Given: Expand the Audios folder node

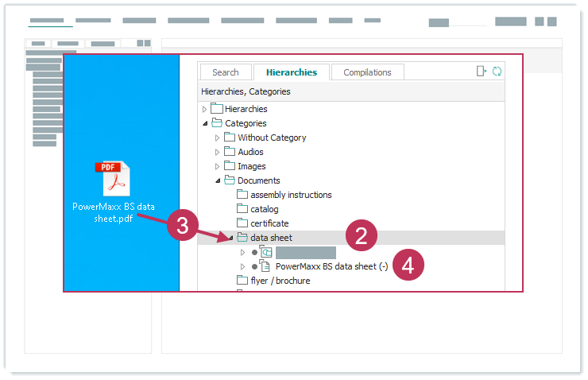Looking at the screenshot, I should (x=218, y=152).
